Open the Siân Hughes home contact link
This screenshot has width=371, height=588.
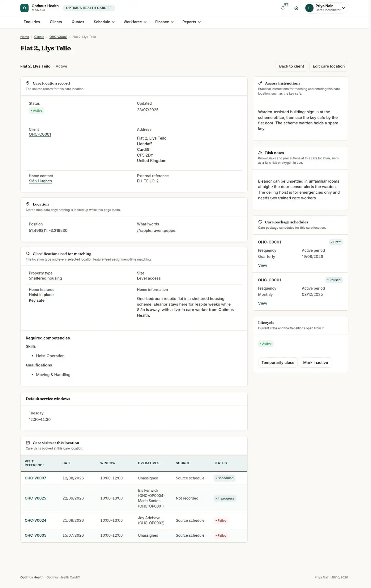click(x=40, y=181)
